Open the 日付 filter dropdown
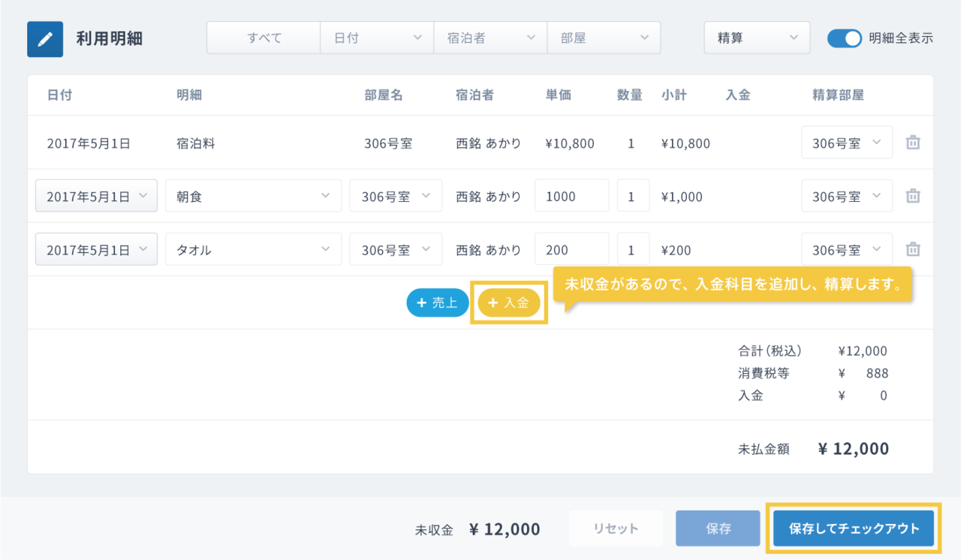961x560 pixels. click(x=377, y=38)
